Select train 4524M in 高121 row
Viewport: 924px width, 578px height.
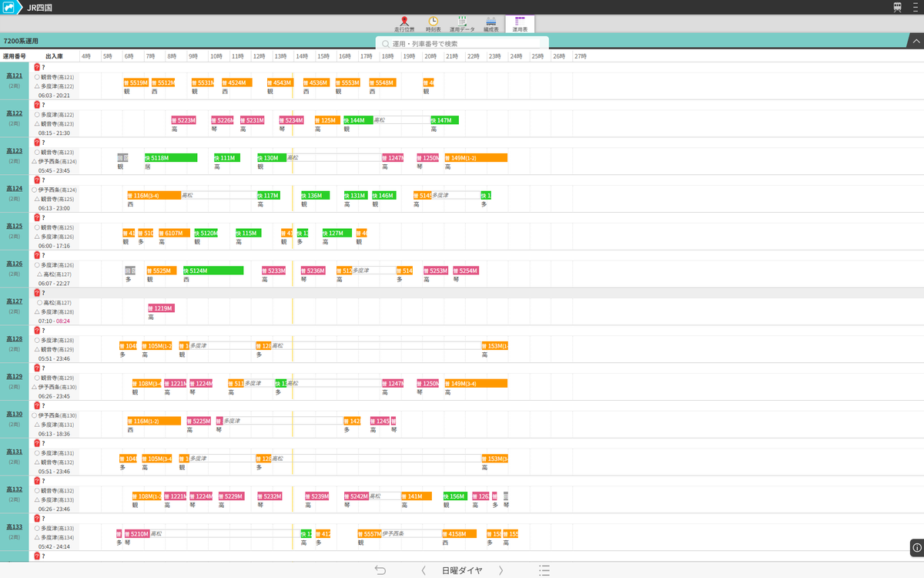pos(236,82)
